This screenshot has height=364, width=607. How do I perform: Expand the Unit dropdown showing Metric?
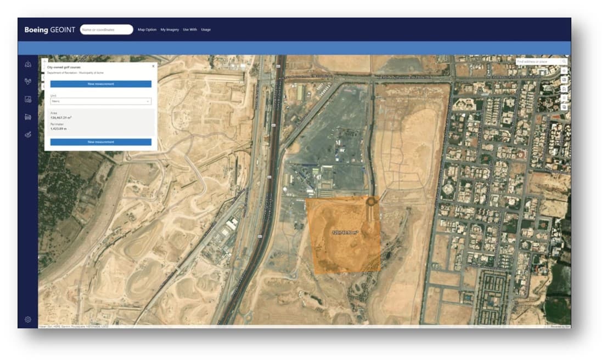click(100, 101)
